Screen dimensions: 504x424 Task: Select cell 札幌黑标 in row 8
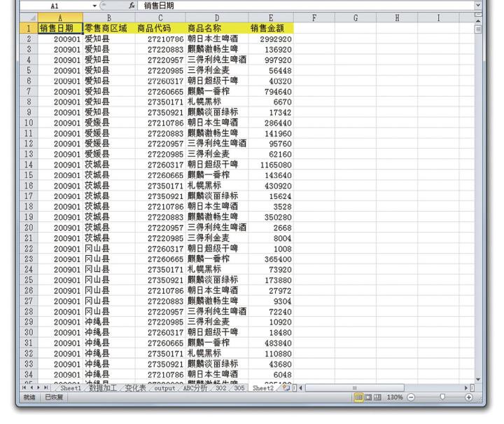tap(217, 102)
